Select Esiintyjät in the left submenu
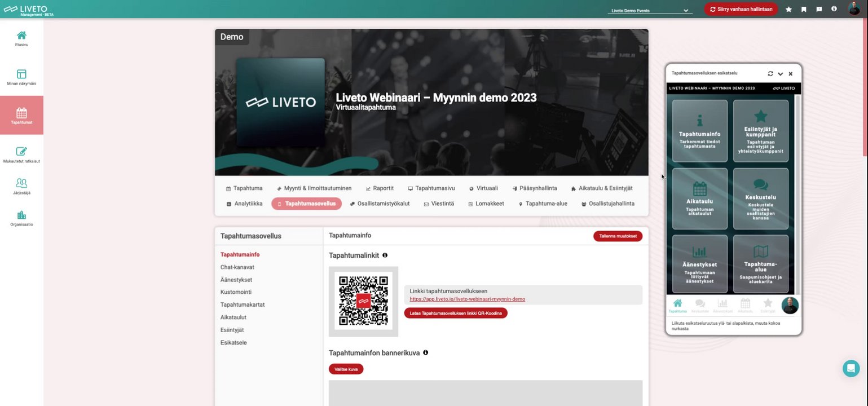The width and height of the screenshot is (868, 406). (232, 330)
